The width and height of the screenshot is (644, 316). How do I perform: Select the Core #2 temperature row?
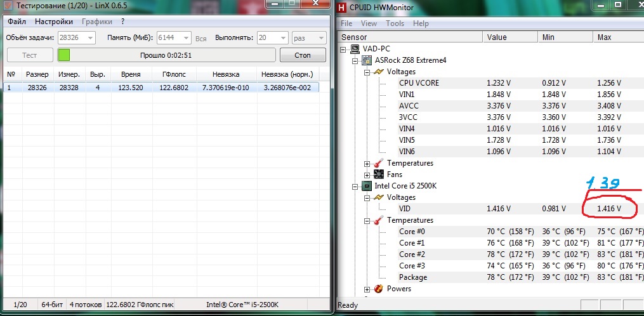(521, 255)
